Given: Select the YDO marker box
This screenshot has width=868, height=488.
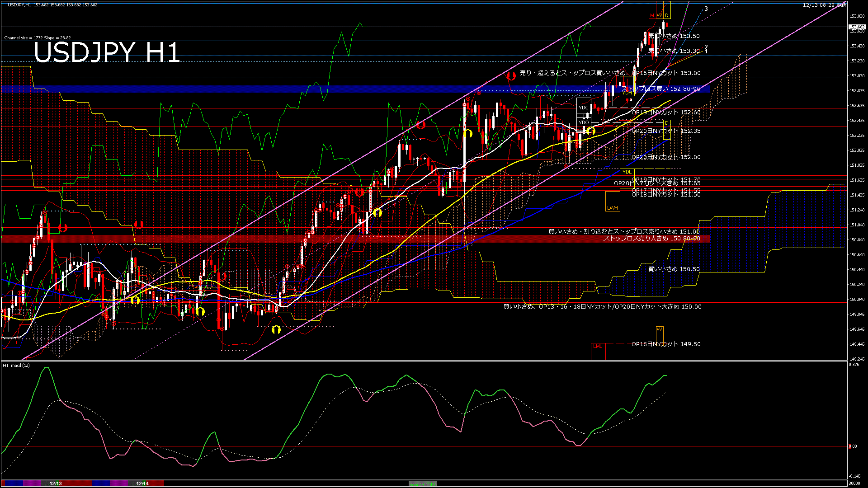Looking at the screenshot, I should [x=584, y=122].
